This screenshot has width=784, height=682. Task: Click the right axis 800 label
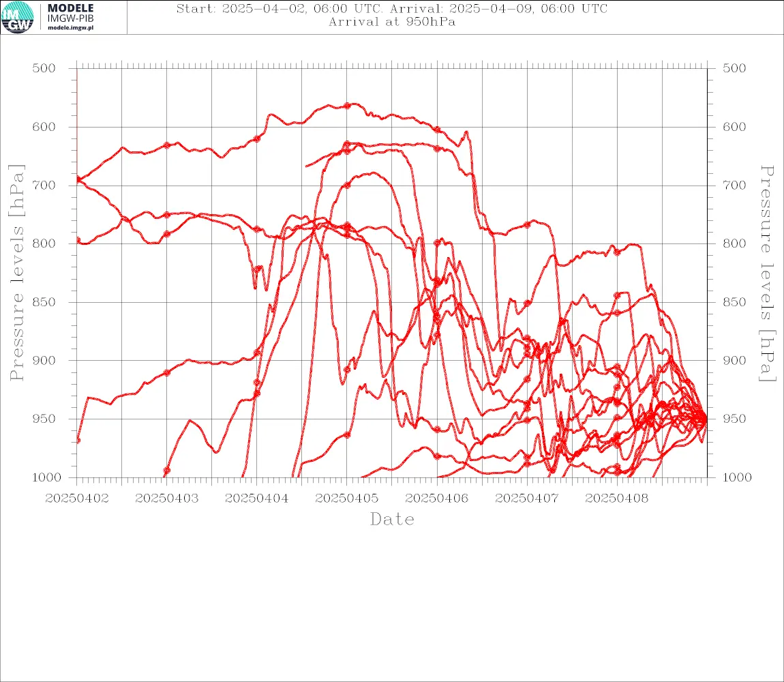pos(734,243)
